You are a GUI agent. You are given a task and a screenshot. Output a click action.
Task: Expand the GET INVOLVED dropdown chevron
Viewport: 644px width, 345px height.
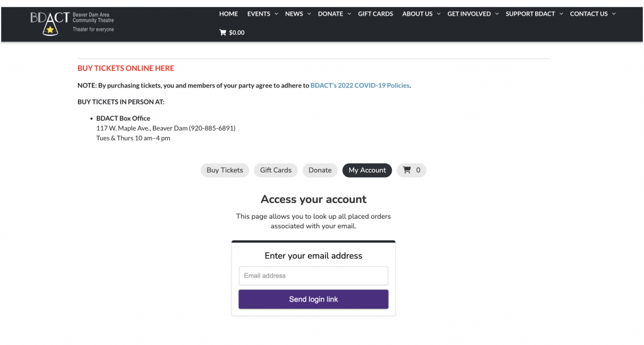(497, 14)
